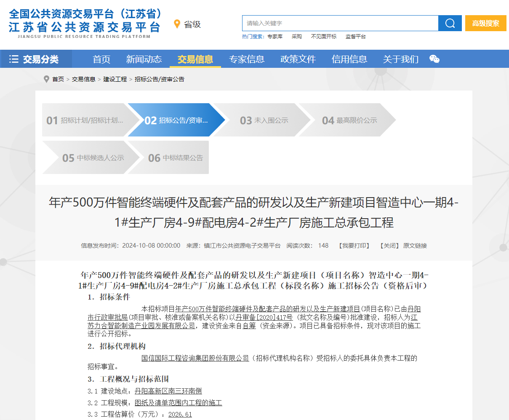Open the 原文链接 original link
Image resolution: width=509 pixels, height=420 pixels.
click(415, 246)
